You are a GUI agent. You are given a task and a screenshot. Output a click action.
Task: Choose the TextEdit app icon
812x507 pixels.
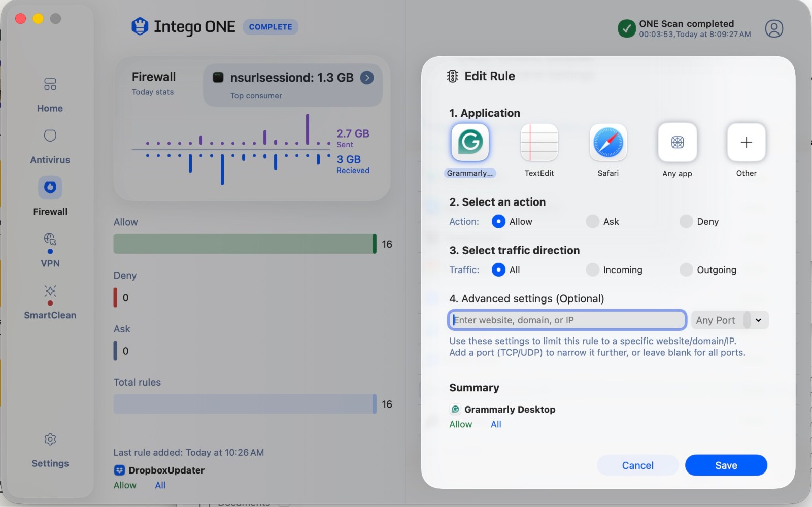click(539, 142)
